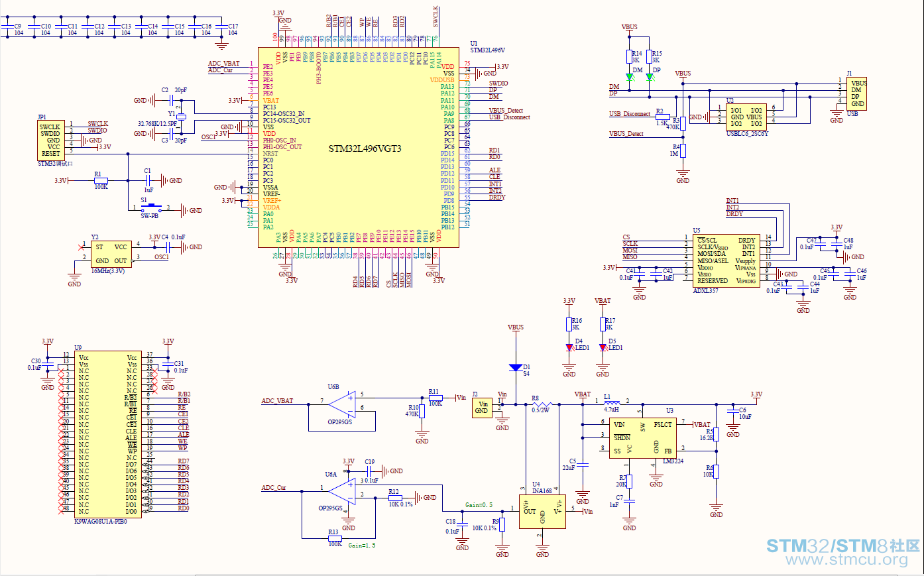Click the Gain=1.5 annotation

click(x=362, y=546)
